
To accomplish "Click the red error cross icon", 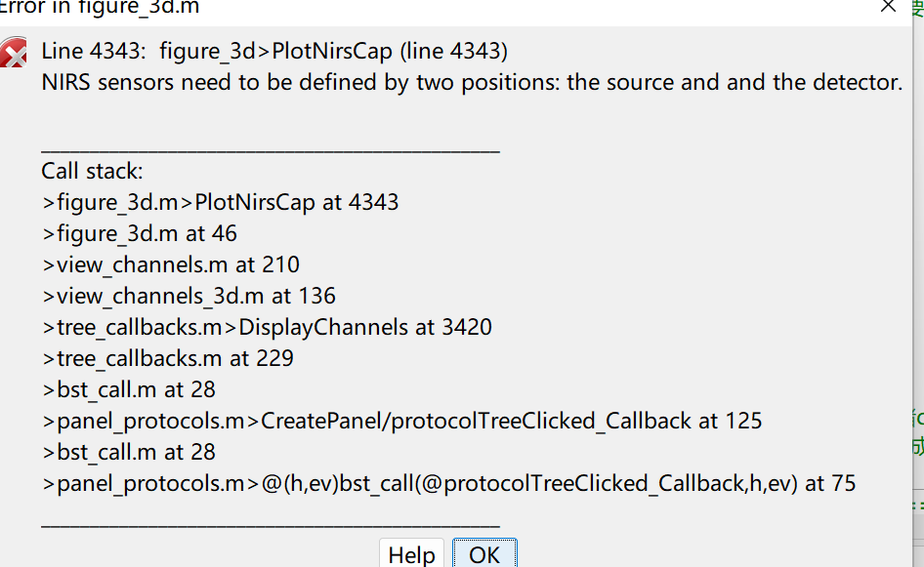I will 13,53.
